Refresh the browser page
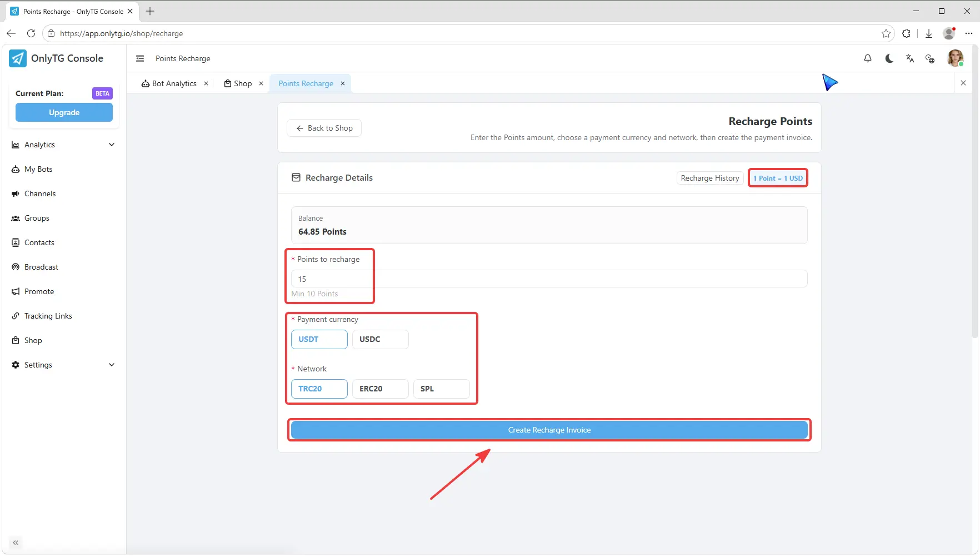 (x=31, y=33)
